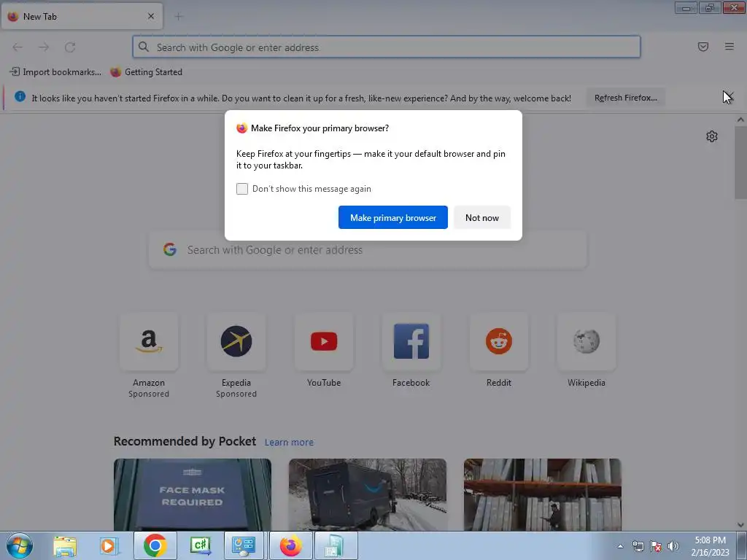Click the Refresh Firefox... button
Image resolution: width=747 pixels, height=560 pixels.
[625, 98]
